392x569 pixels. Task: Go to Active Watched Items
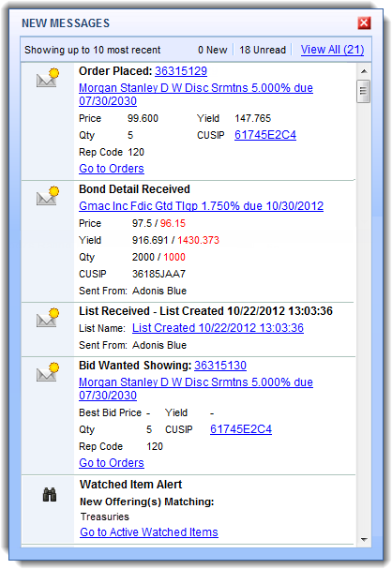click(x=149, y=532)
